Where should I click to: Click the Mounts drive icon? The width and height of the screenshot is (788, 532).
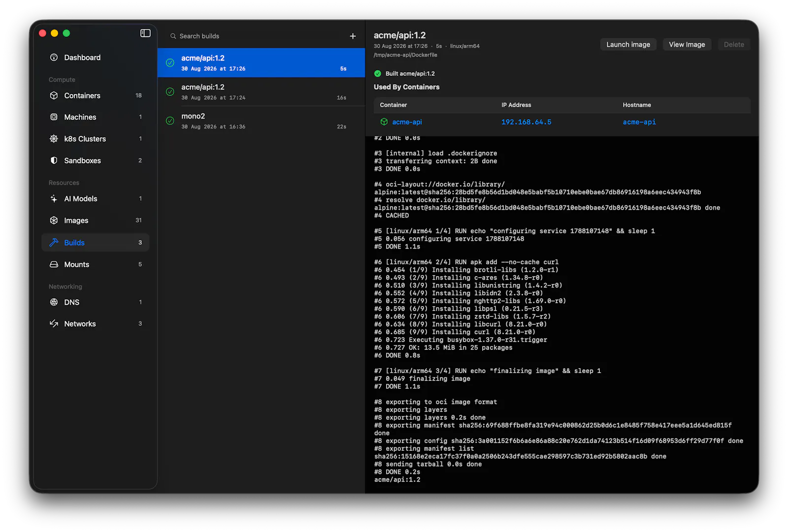point(54,264)
